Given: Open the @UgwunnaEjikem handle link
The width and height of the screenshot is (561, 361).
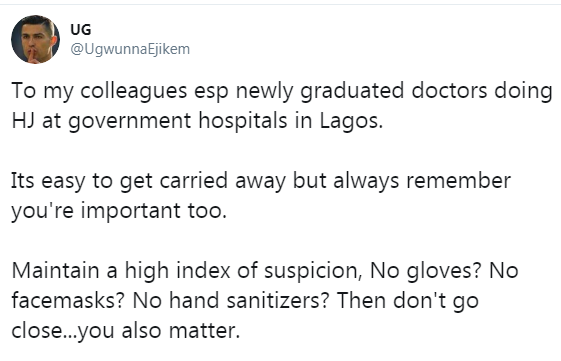Looking at the screenshot, I should pos(130,49).
